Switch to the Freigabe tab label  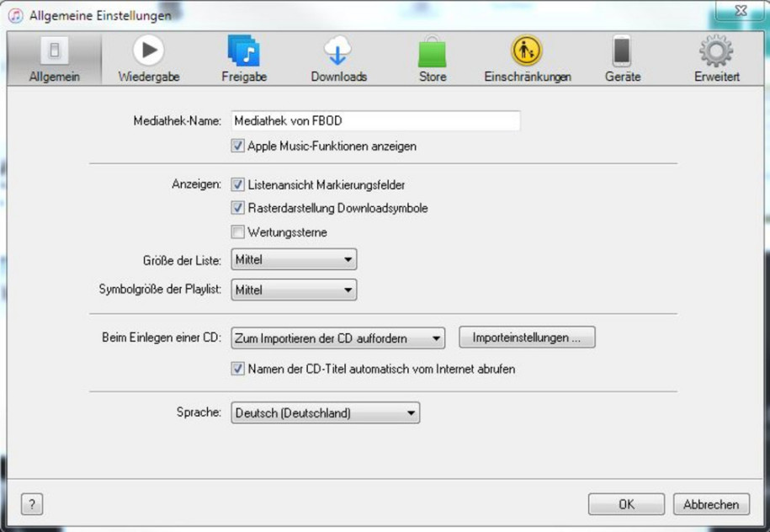(244, 77)
